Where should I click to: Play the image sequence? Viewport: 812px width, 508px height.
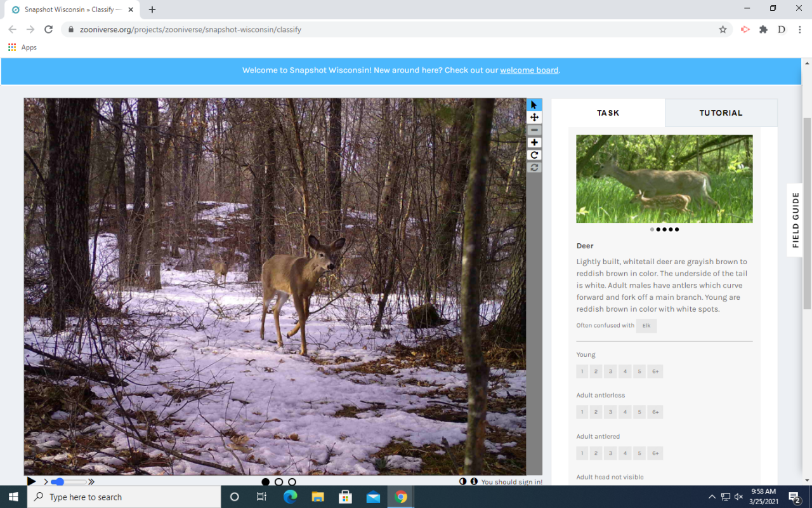coord(31,482)
